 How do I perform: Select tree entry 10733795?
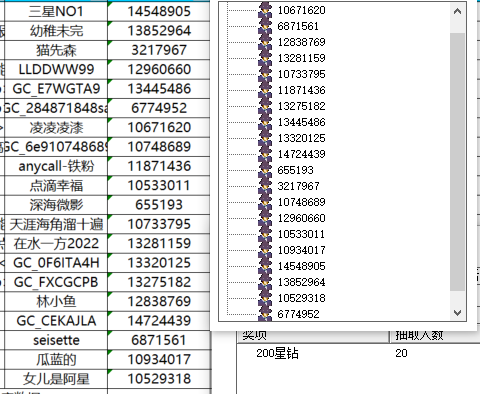point(302,74)
